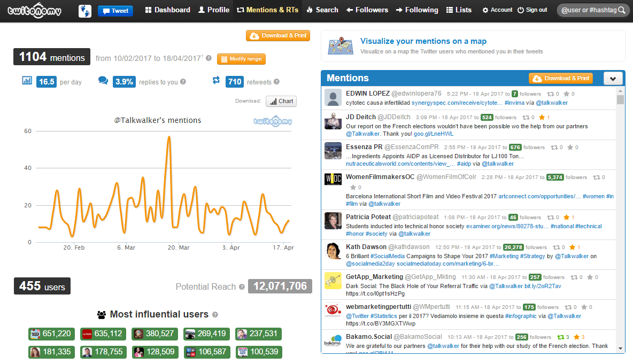This screenshot has width=633, height=364.
Task: Open the Followers section
Action: point(367,10)
